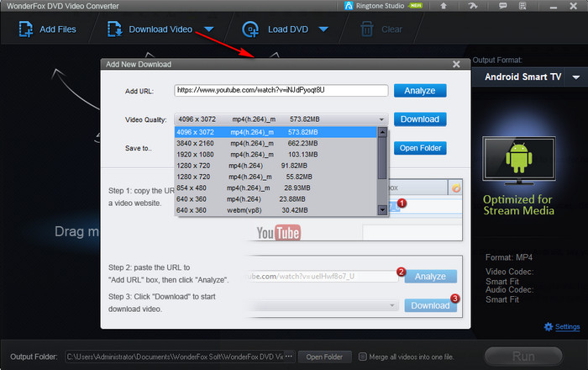Click the Analyze button beside Add URL
Viewport: 588px width, 370px height.
420,91
